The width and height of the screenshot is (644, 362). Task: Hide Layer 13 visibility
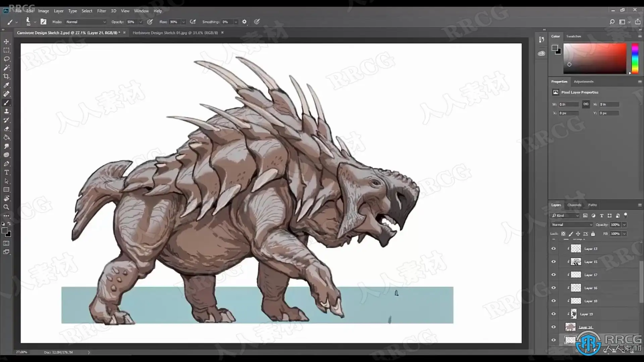click(553, 249)
